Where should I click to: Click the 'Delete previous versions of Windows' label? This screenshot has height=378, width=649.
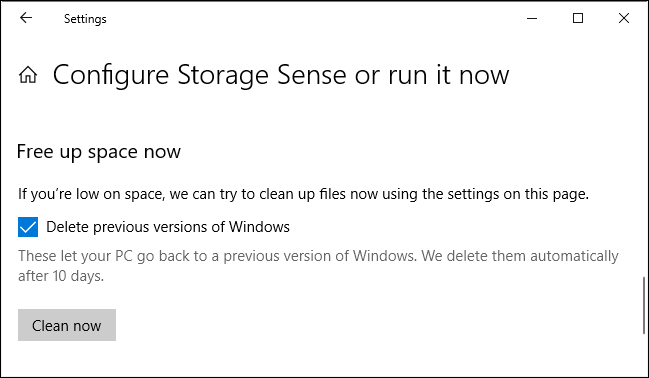pos(168,227)
